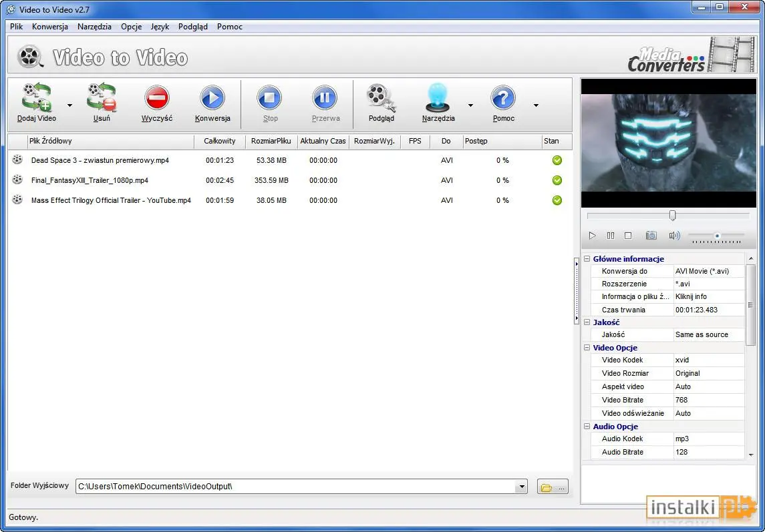Open dropdown arrow next to Pomoc
Image resolution: width=765 pixels, height=532 pixels.
(x=536, y=105)
